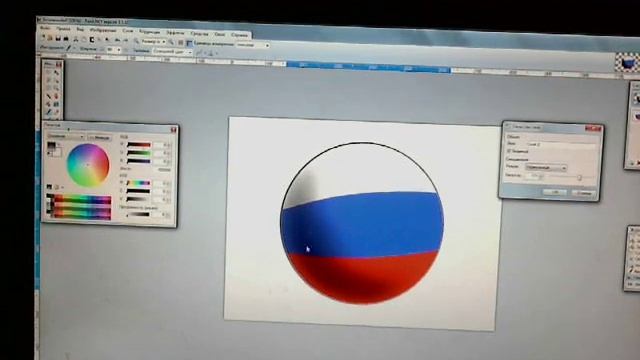Image resolution: width=640 pixels, height=360 pixels.
Task: Open the blend mode dropdown
Action: click(546, 168)
